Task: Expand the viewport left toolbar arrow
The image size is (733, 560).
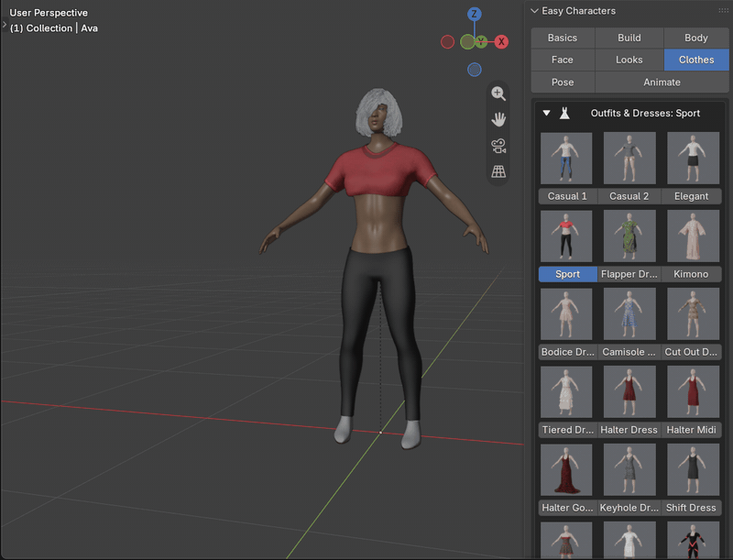Action: [x=5, y=24]
